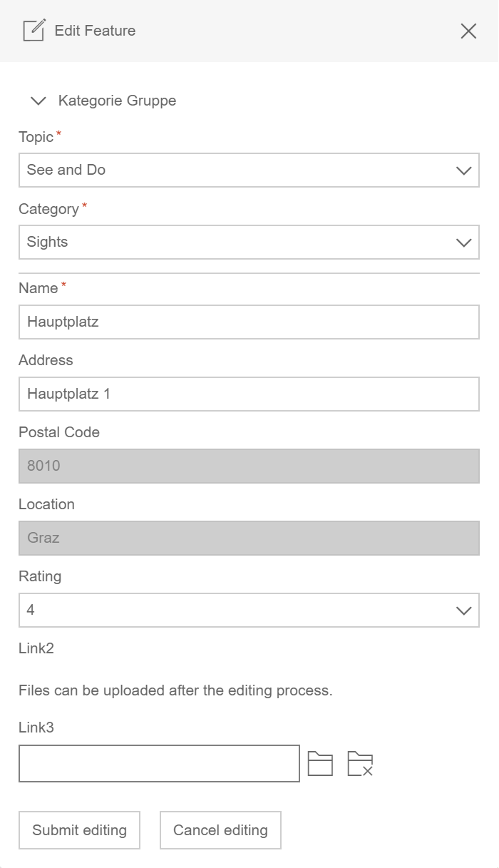Click the Topic dropdown chevron arrow
This screenshot has width=499, height=868.
(464, 170)
